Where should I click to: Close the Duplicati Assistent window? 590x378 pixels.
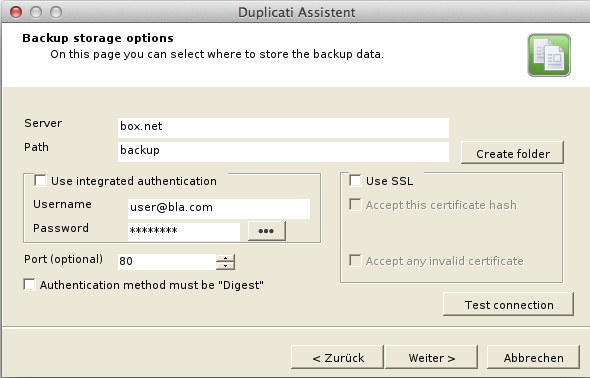(x=16, y=12)
